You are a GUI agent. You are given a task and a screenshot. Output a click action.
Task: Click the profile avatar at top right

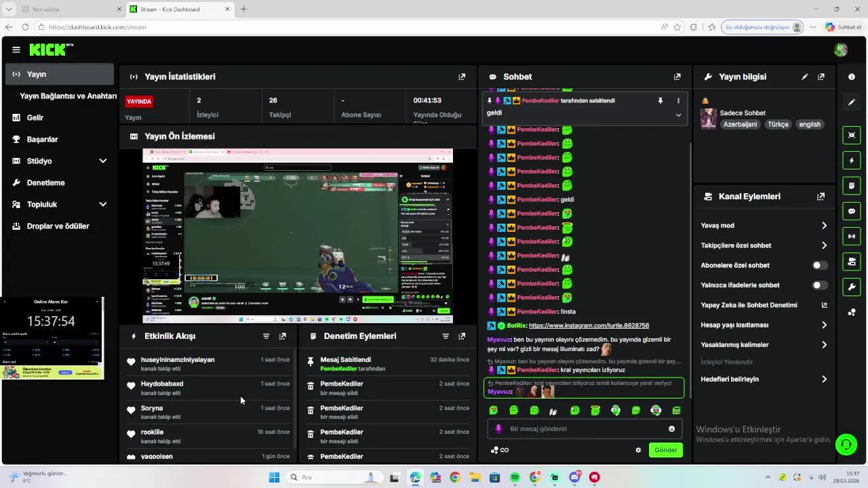click(841, 49)
